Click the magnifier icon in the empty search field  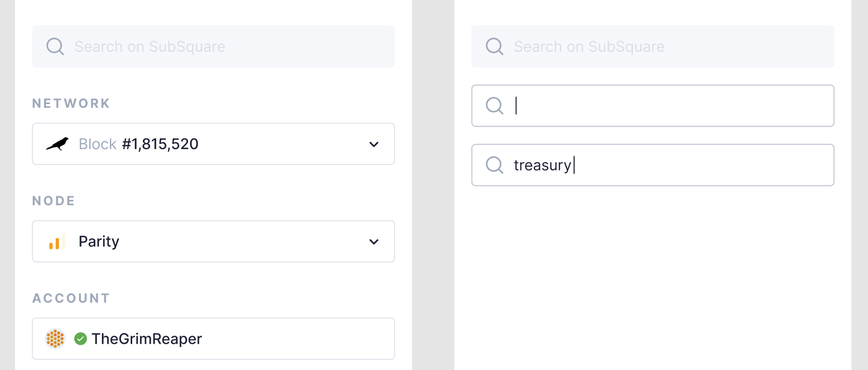[494, 106]
